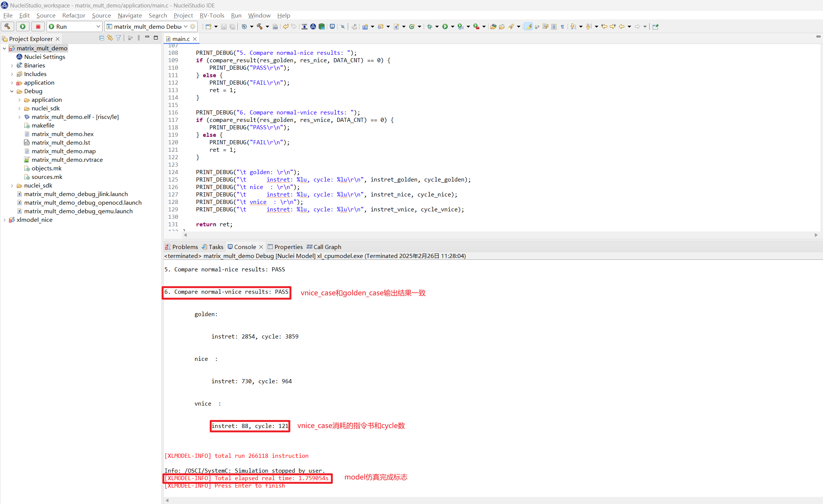The height and width of the screenshot is (504, 823).
Task: Click the Build hammer launch button
Action: pos(7,26)
